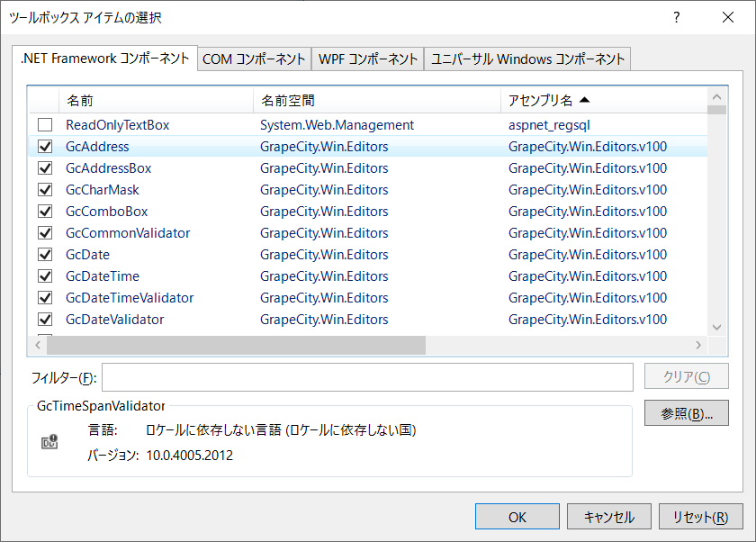This screenshot has height=542, width=756.
Task: Select the GcDateTimeValidator name
Action: (x=130, y=297)
